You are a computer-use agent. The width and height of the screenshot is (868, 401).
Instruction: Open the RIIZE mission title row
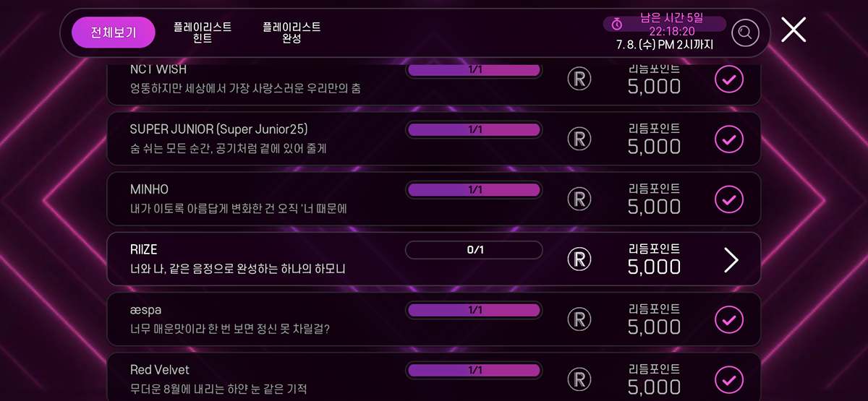434,259
